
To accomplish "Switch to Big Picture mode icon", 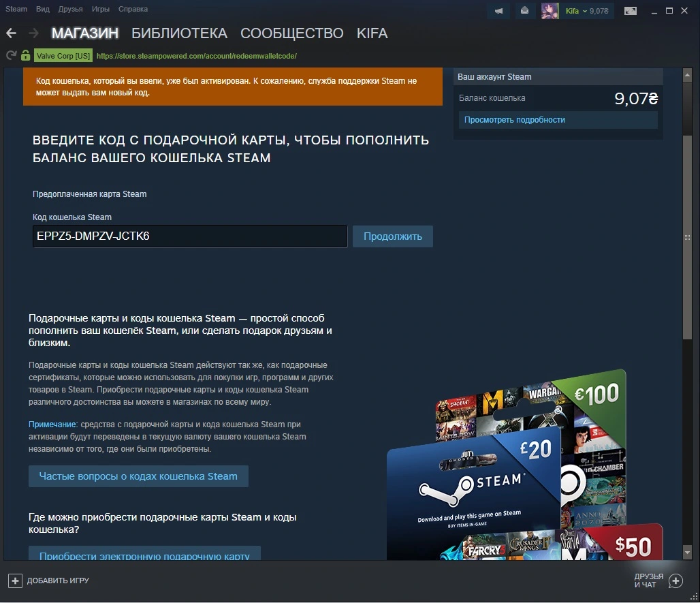I will pyautogui.click(x=631, y=11).
